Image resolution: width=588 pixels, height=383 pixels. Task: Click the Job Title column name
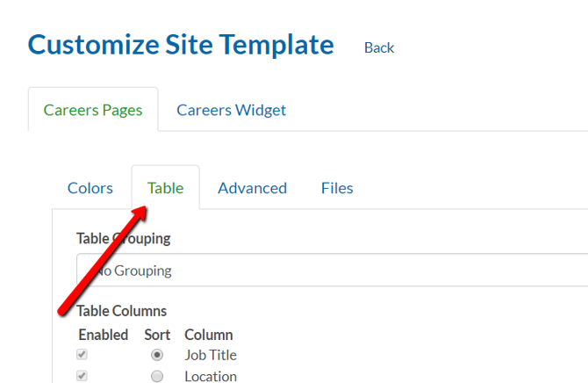211,355
